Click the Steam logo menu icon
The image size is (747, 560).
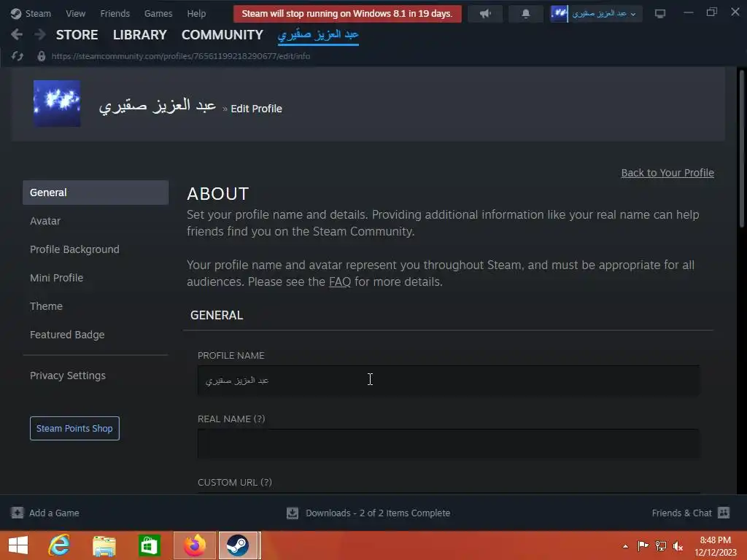click(16, 13)
